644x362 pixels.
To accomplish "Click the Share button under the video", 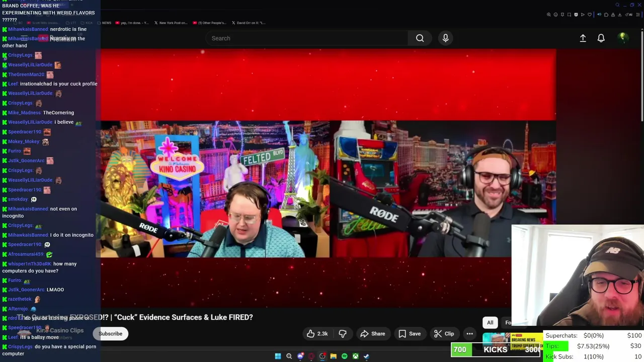I will pyautogui.click(x=373, y=334).
